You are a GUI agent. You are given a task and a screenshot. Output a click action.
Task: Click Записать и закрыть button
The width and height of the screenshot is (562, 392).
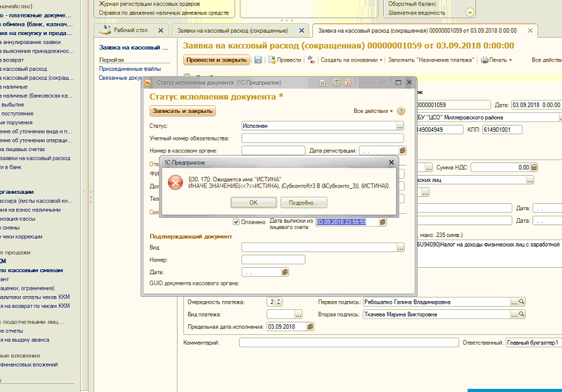coord(183,111)
